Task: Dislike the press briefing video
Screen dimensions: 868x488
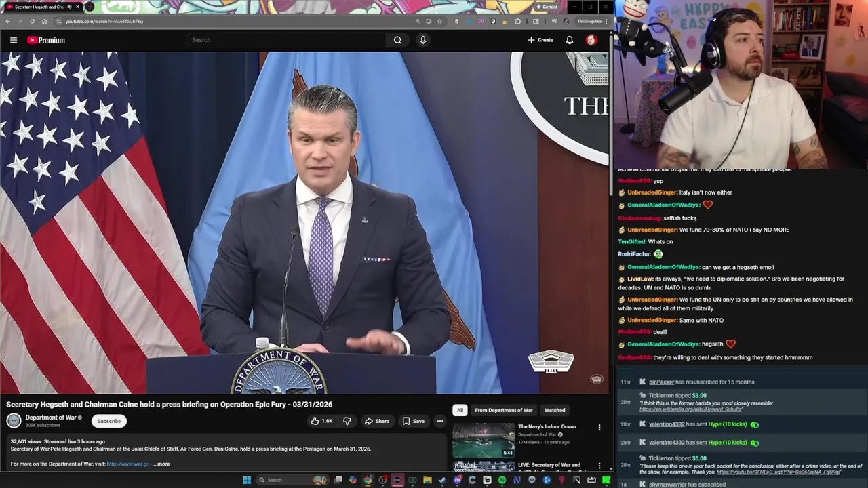Action: (x=347, y=421)
